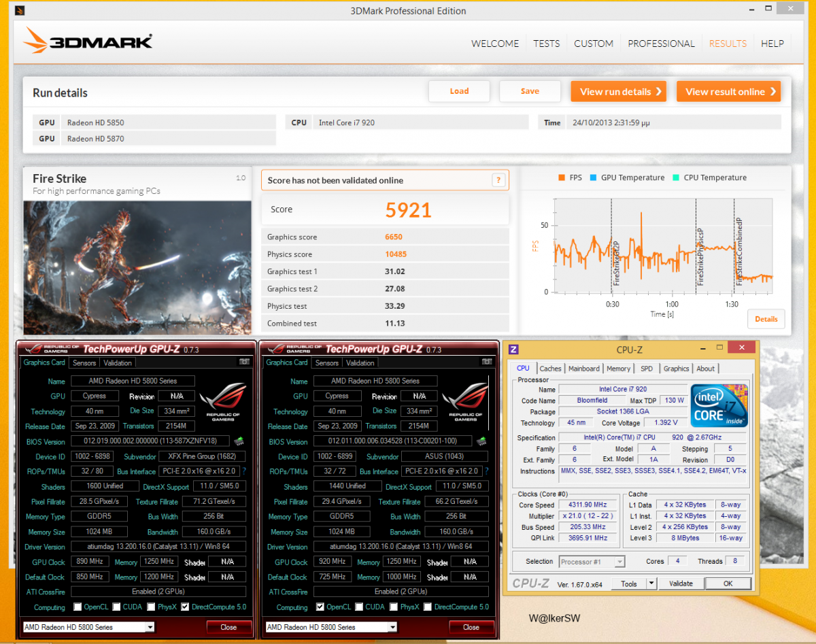Expand the arrow next to CPU-Z Tools
This screenshot has width=816, height=644.
[651, 583]
